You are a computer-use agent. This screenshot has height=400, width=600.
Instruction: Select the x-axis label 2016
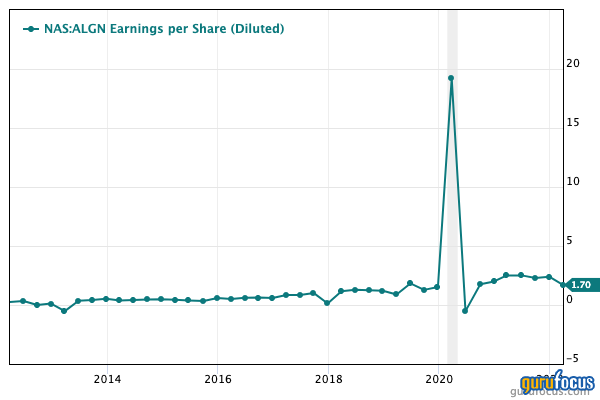click(x=218, y=379)
